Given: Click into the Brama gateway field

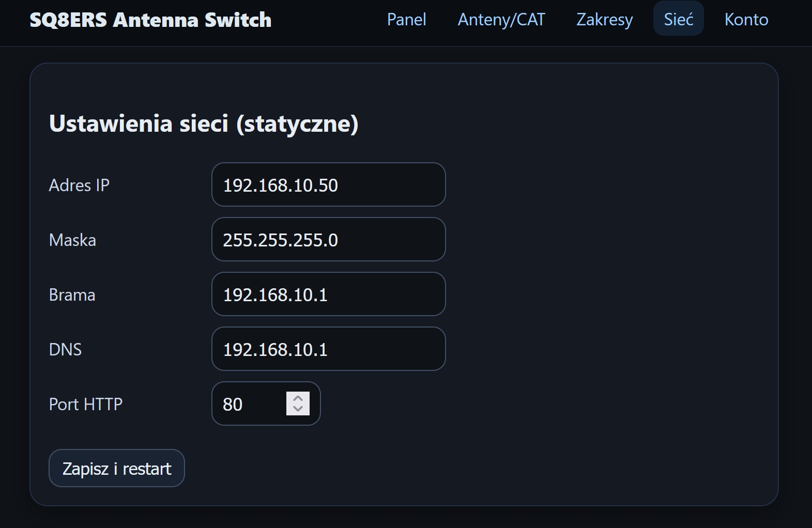Looking at the screenshot, I should pos(328,294).
